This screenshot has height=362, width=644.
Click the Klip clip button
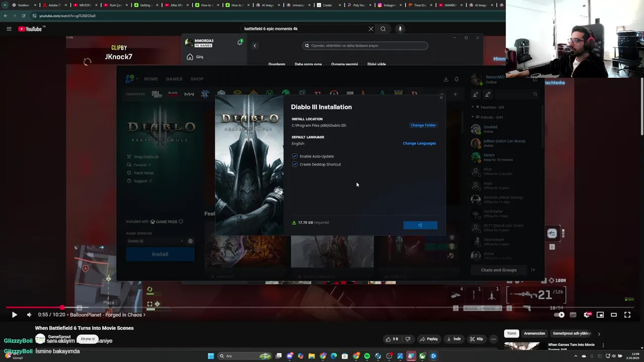click(x=476, y=339)
